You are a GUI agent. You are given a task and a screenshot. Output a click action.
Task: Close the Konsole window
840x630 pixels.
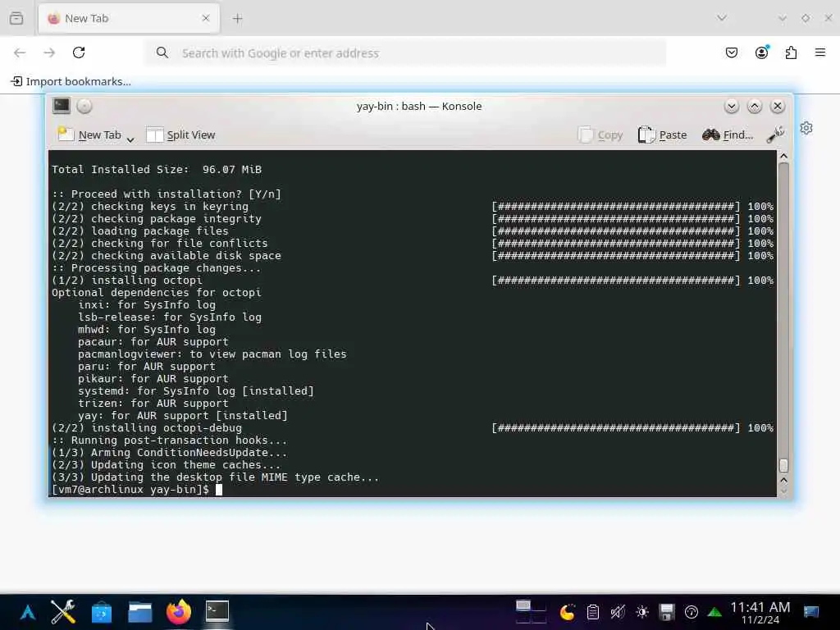778,106
